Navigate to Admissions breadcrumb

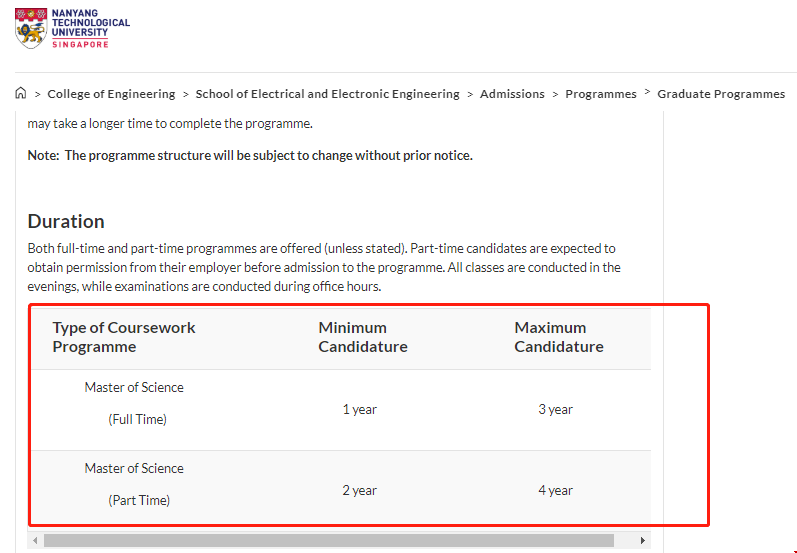(x=512, y=94)
